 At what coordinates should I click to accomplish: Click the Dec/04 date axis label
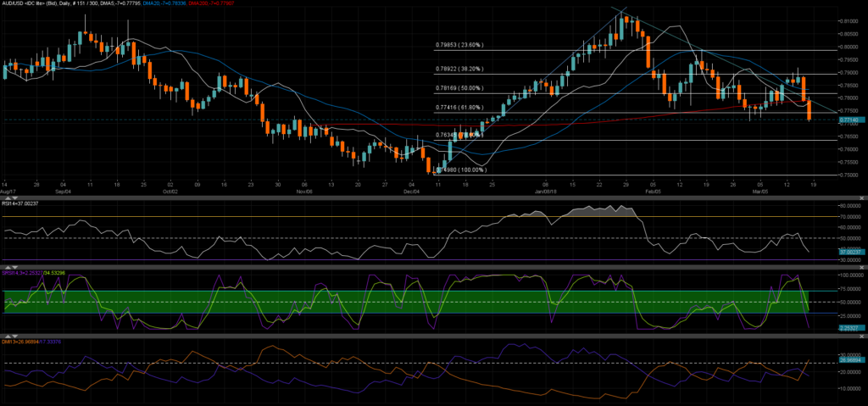(x=411, y=192)
